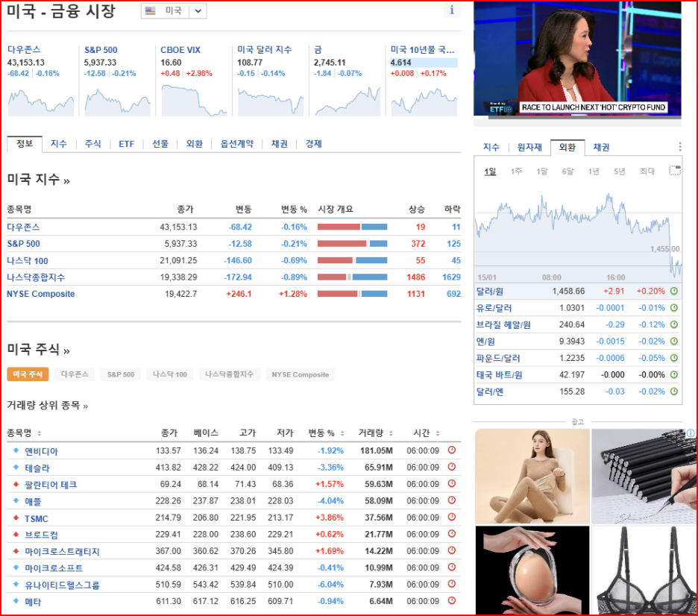Click red clock icon in 마이크로스트래티지 row
The image size is (698, 616).
[x=451, y=550]
